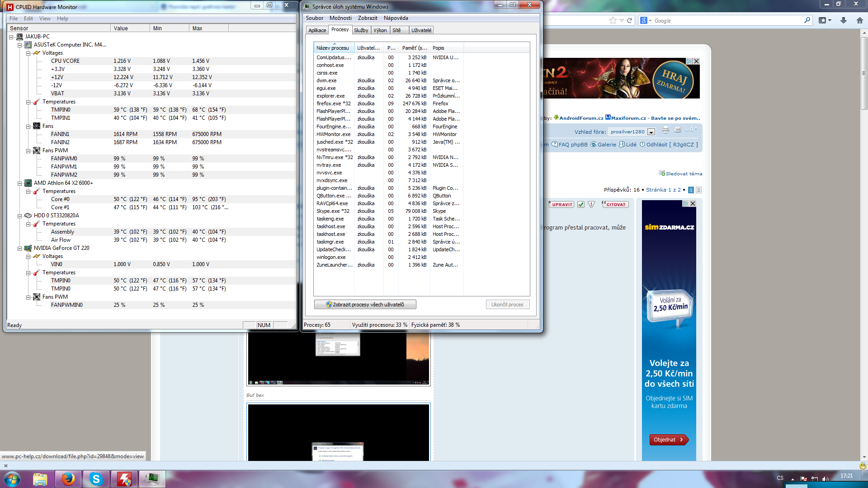This screenshot has width=868, height=488.
Task: Open HWMonitor Help menu
Action: [62, 19]
